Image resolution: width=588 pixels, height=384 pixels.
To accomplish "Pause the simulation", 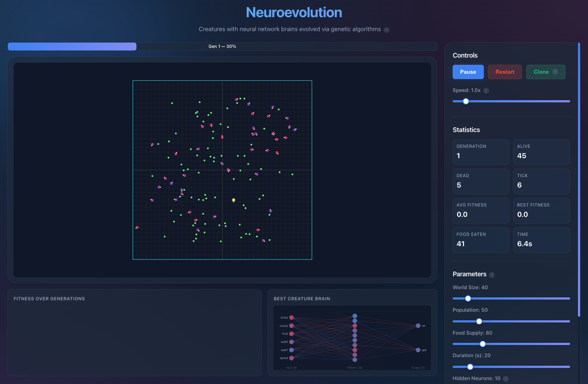I will [468, 72].
